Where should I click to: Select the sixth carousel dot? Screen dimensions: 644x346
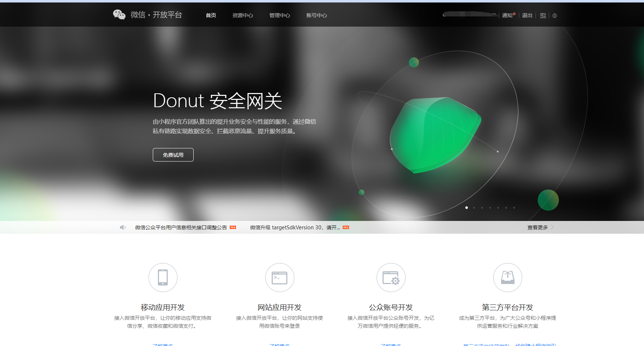click(x=506, y=208)
